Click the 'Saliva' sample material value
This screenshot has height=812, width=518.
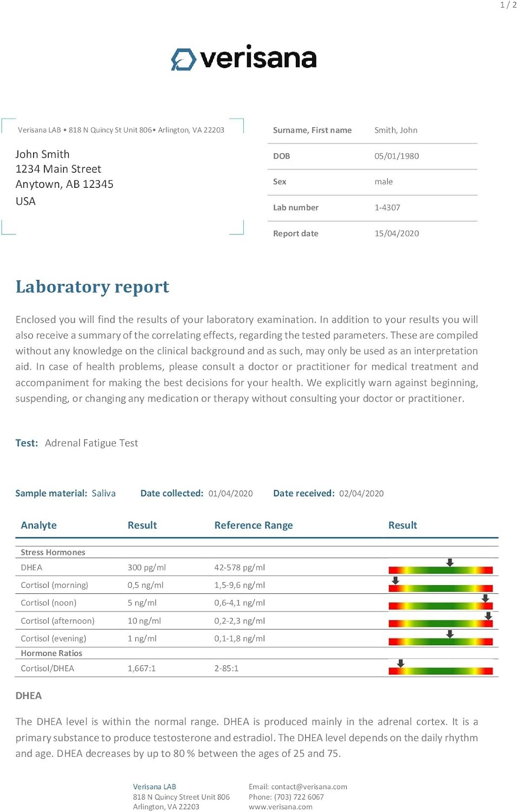click(103, 493)
